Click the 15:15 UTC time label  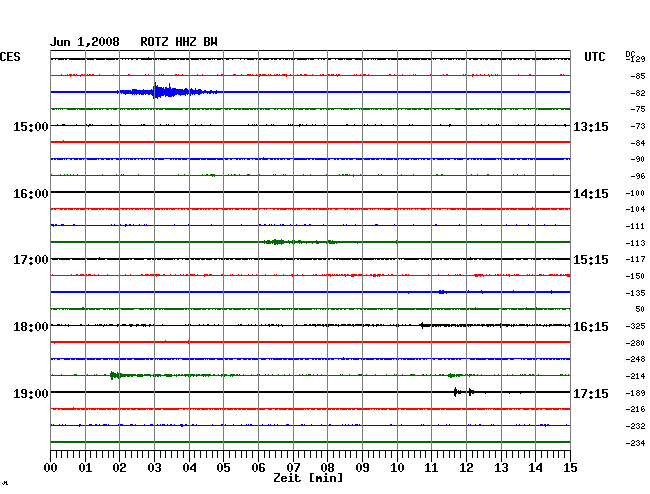pos(591,260)
